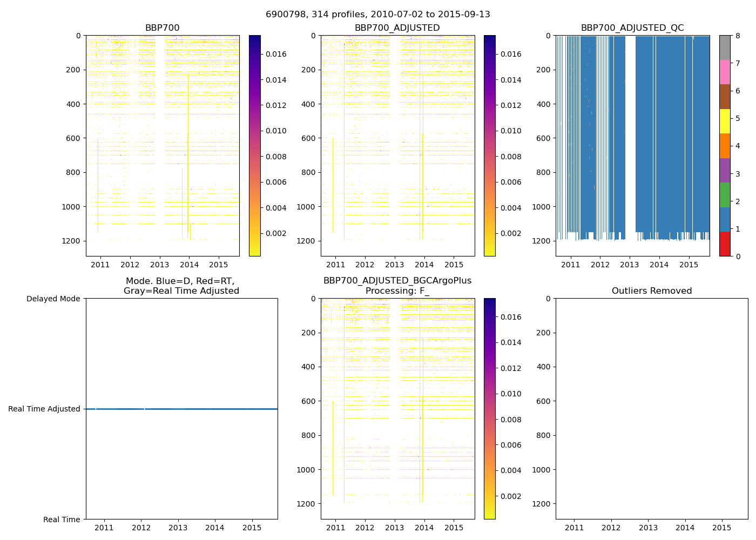Click the 'Delayed Mode' y-axis label
Viewport: 756px width, 540px height.
tap(53, 299)
